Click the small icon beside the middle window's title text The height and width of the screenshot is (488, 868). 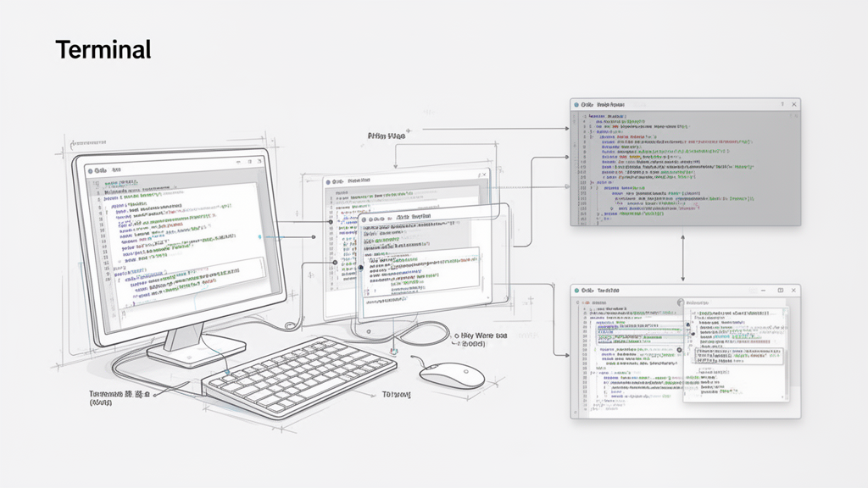329,180
